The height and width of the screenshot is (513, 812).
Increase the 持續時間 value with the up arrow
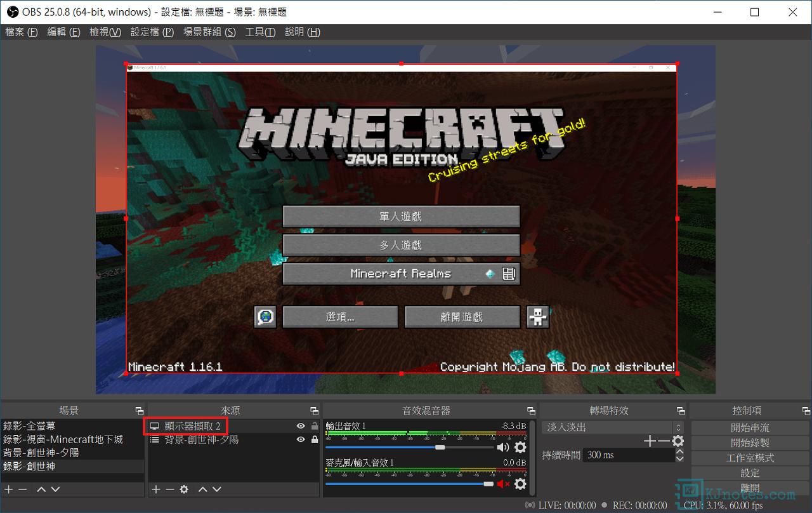(x=680, y=451)
